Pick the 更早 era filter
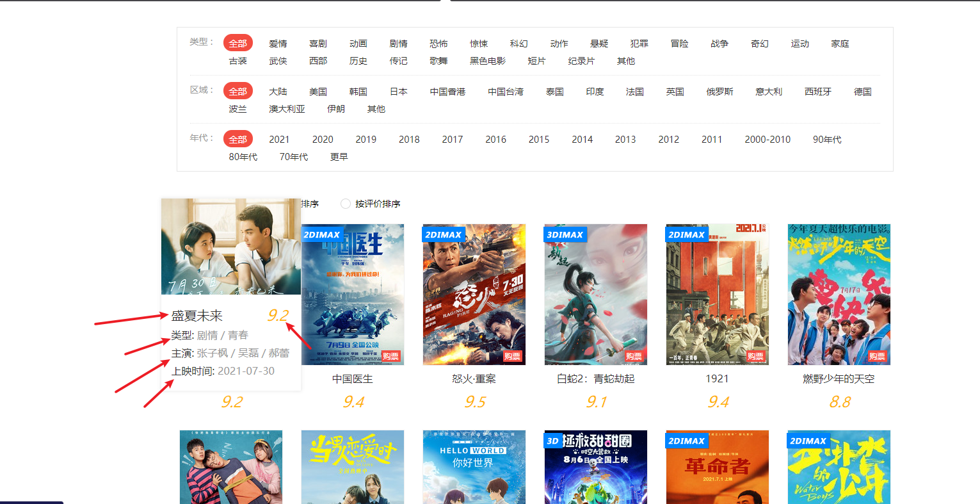The height and width of the screenshot is (504, 980). coord(339,157)
